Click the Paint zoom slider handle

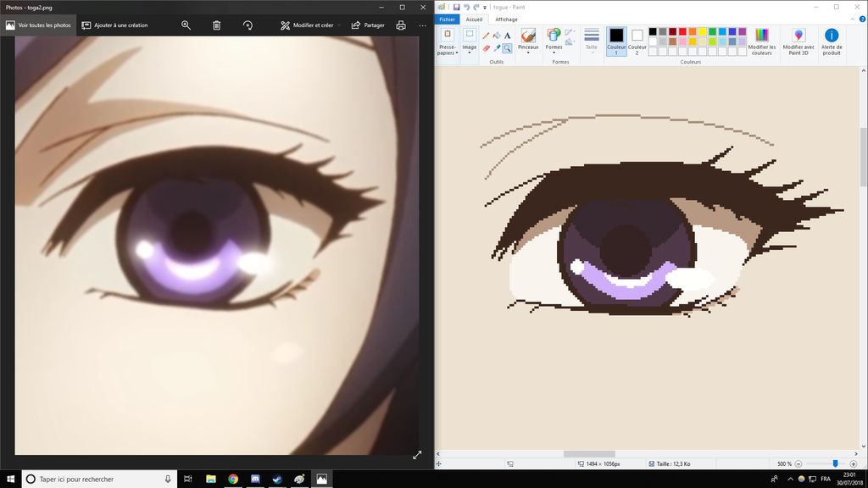pos(835,463)
